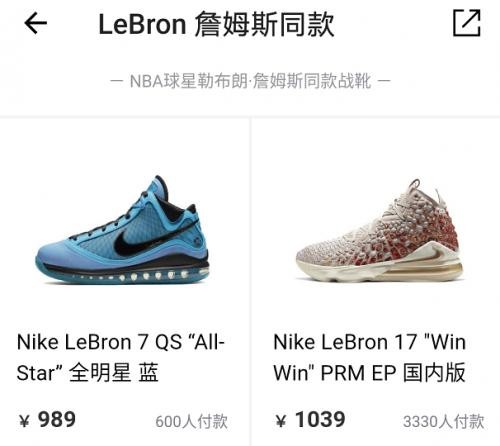
Task: Click the air-cushion sole of LeBron 7
Action: (x=128, y=275)
